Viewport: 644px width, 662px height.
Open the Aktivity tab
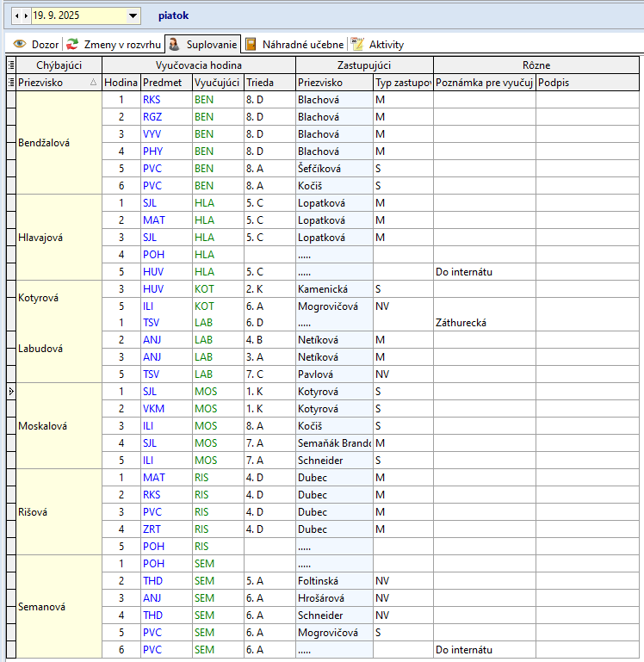(x=386, y=44)
